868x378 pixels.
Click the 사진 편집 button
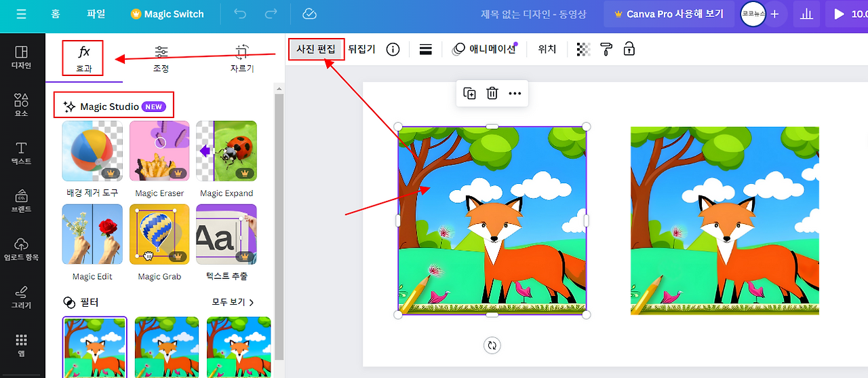click(316, 49)
